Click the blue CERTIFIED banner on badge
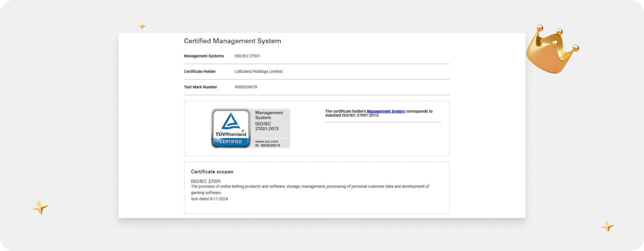The height and width of the screenshot is (251, 644). tap(231, 142)
